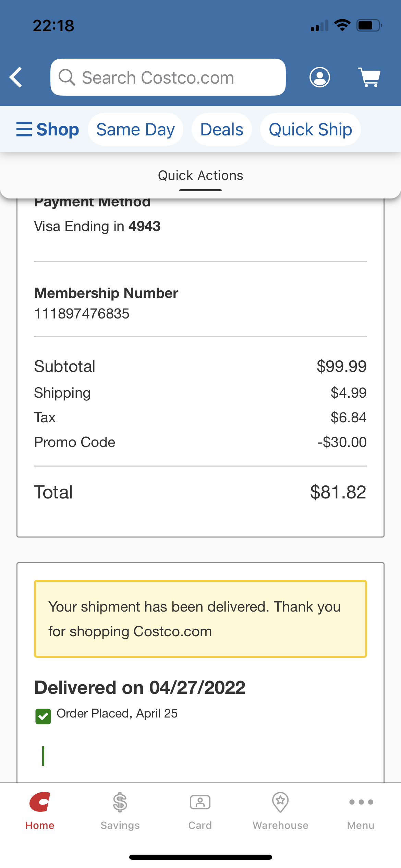Tap the shipment delivered notification banner
The height and width of the screenshot is (868, 401).
click(200, 619)
